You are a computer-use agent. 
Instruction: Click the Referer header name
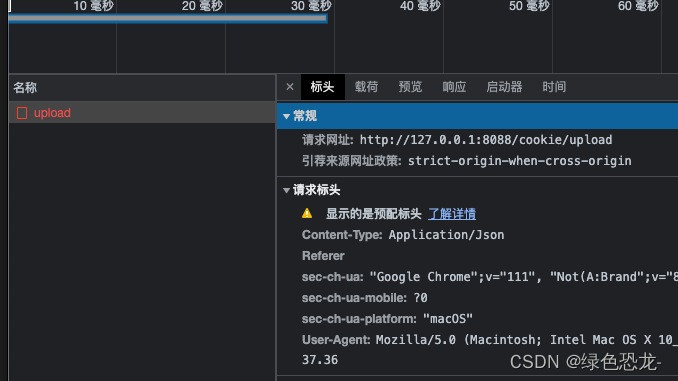323,256
